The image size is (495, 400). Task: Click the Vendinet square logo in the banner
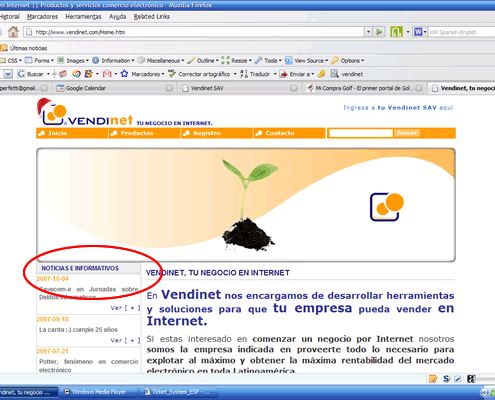pos(387,207)
